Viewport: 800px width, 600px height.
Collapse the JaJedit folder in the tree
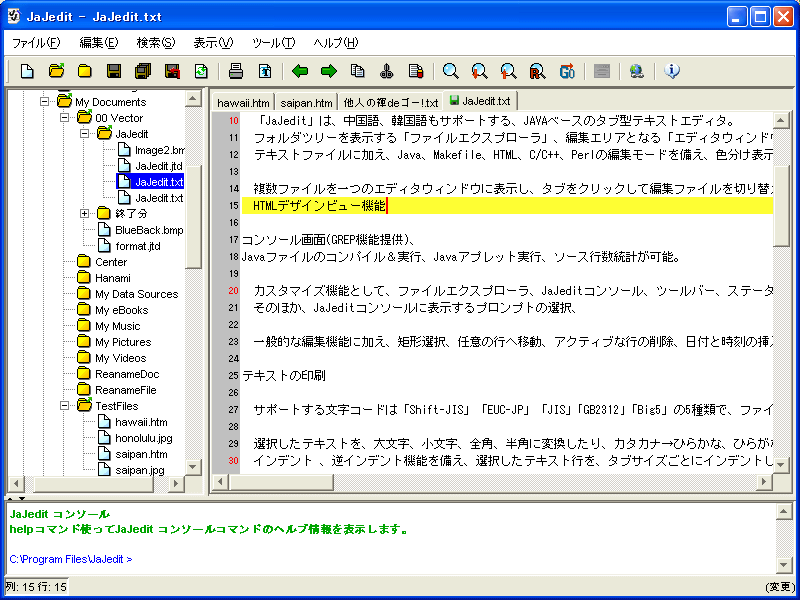coord(84,134)
